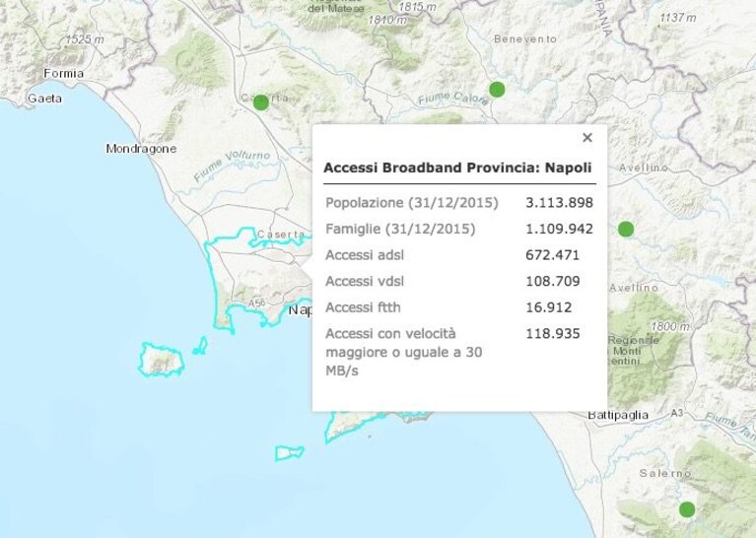
Task: Select the Popolazione (31/12/2015) row label
Action: (x=412, y=202)
